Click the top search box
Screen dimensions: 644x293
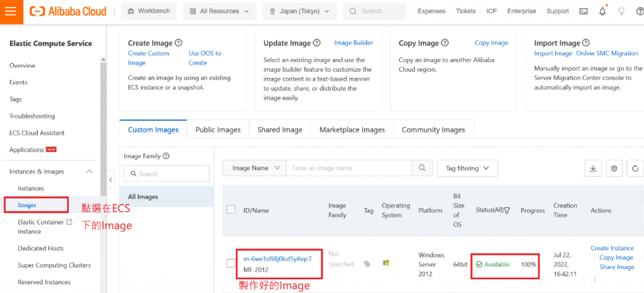point(374,11)
